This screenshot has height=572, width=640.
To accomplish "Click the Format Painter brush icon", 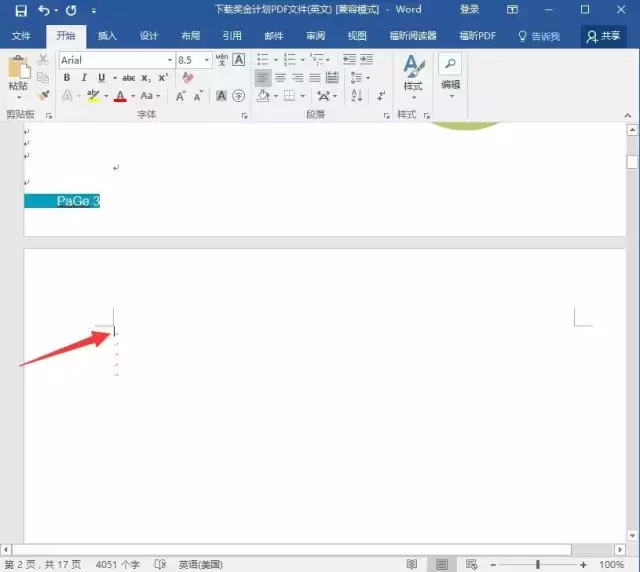I will point(43,96).
